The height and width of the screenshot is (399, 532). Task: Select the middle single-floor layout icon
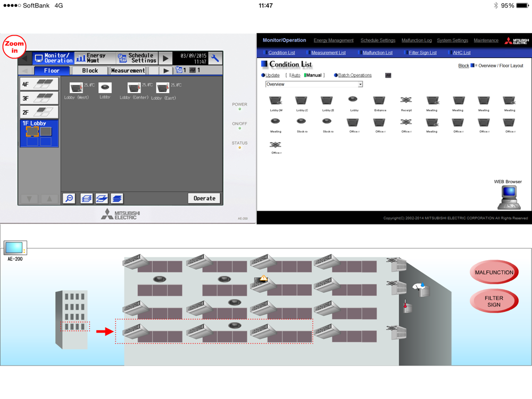point(102,198)
